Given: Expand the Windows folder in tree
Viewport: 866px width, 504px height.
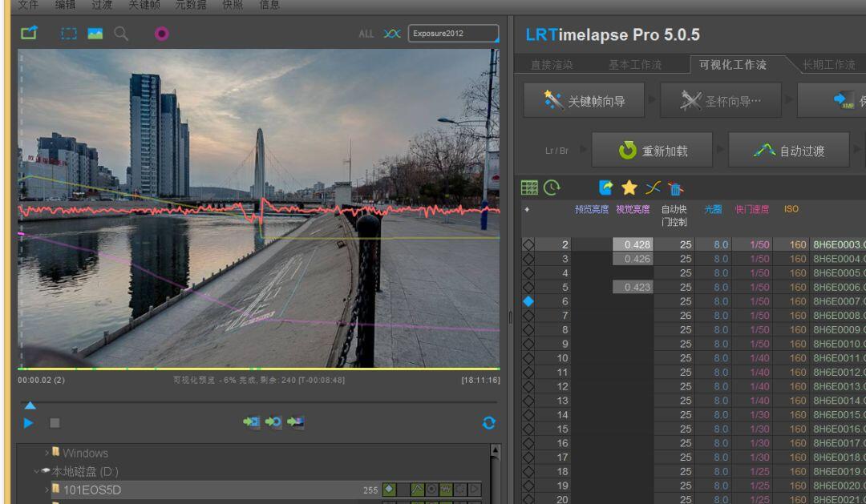Looking at the screenshot, I should pos(47,453).
